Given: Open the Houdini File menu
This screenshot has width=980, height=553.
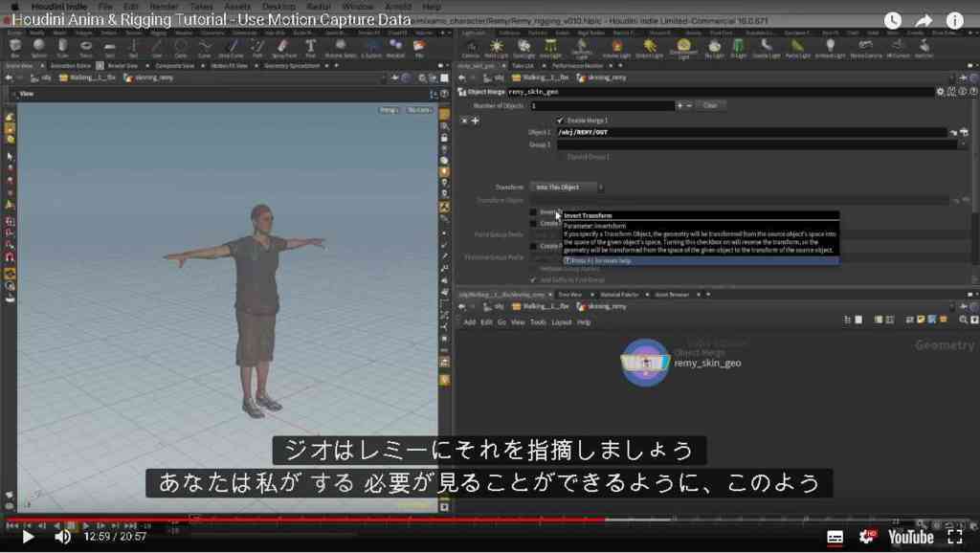Looking at the screenshot, I should click(105, 7).
